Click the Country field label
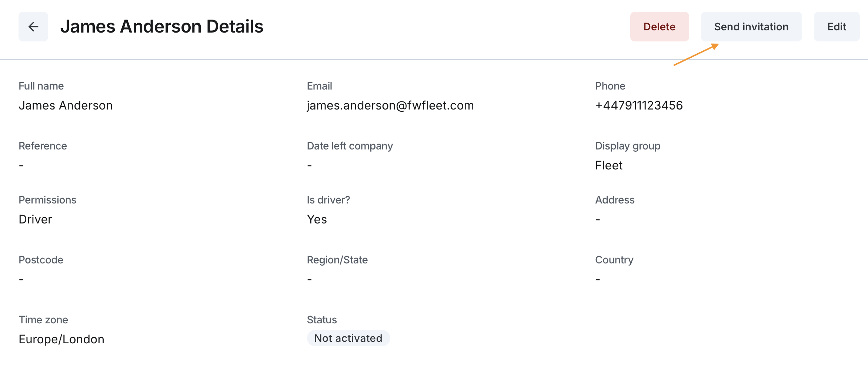868x367 pixels. coord(614,260)
